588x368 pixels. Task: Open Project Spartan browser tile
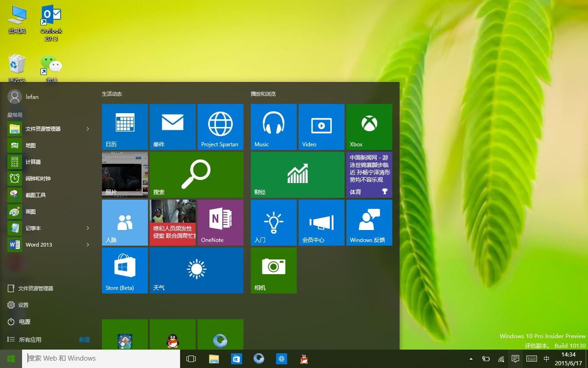220,126
